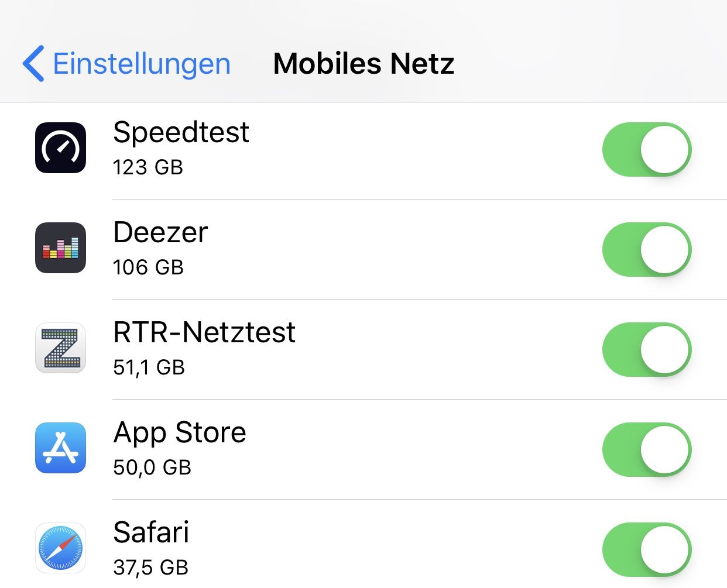Select the Deezer app name label
This screenshot has width=727, height=588.
click(x=160, y=232)
